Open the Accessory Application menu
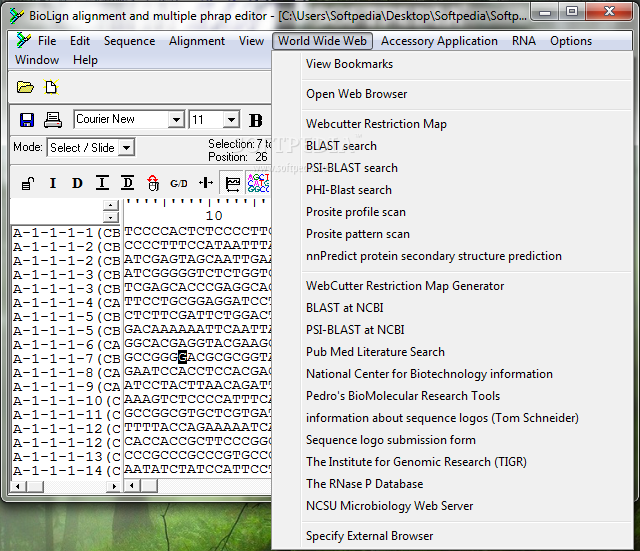The width and height of the screenshot is (640, 551). pos(439,41)
